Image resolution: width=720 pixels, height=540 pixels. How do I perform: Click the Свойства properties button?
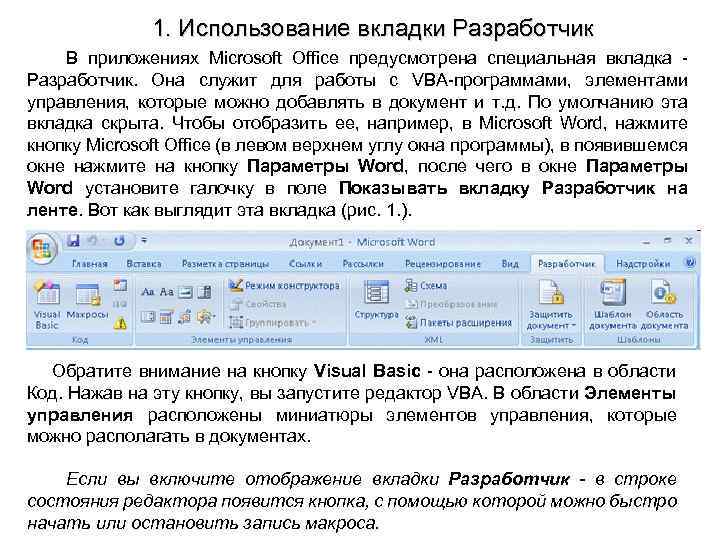(258, 304)
